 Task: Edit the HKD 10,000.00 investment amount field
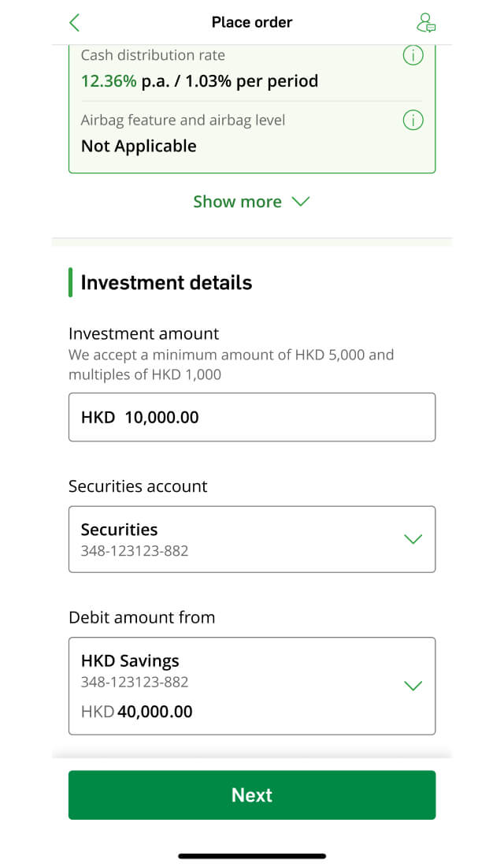pyautogui.click(x=252, y=417)
